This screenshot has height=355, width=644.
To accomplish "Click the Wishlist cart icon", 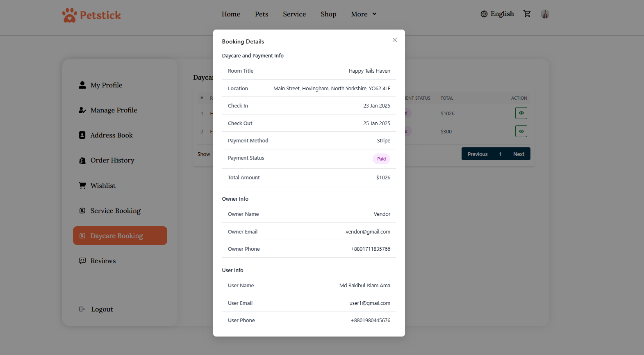I will (x=82, y=186).
